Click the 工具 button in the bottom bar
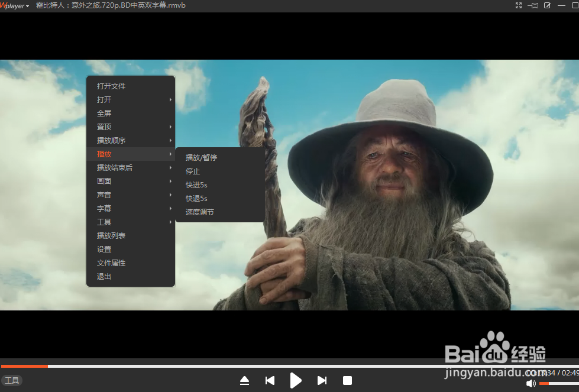The image size is (579, 392). point(12,381)
